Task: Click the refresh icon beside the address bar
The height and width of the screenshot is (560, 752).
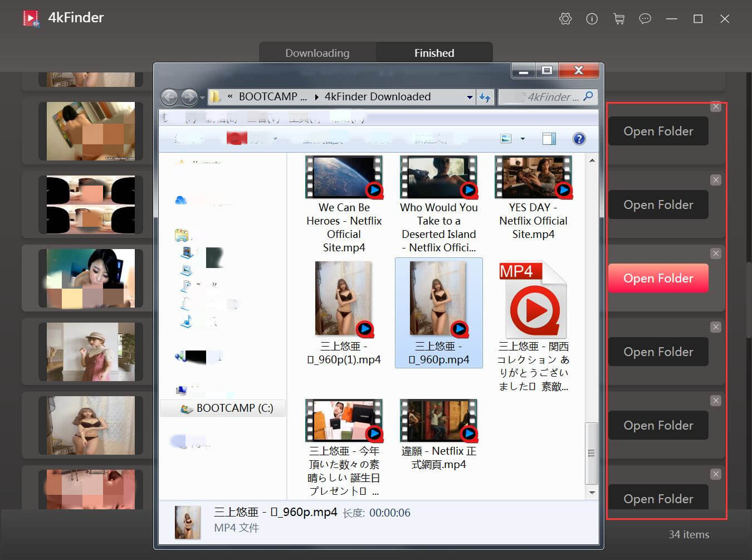Action: [485, 97]
